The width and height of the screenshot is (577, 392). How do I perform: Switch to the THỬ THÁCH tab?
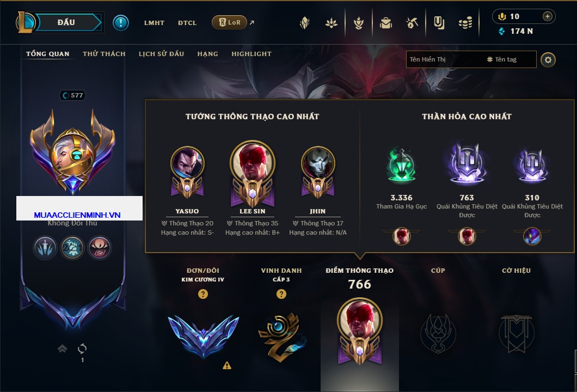tap(104, 54)
